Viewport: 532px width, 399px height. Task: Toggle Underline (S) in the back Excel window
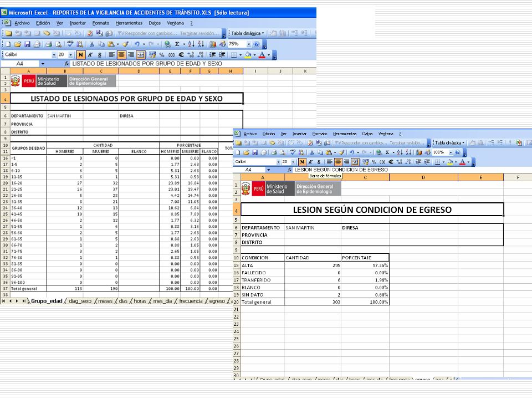pos(100,55)
